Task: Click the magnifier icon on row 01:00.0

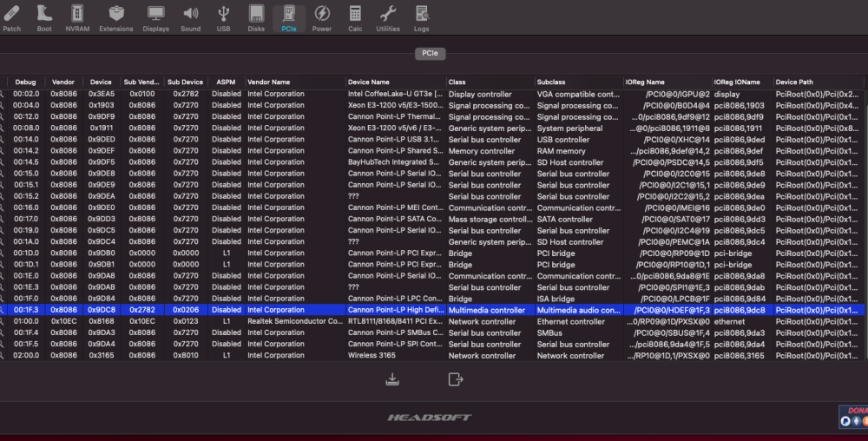Action: [x=3, y=321]
